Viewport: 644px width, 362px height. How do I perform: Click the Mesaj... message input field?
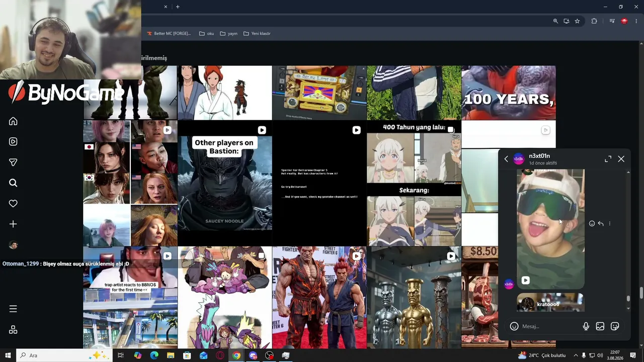[x=550, y=326]
